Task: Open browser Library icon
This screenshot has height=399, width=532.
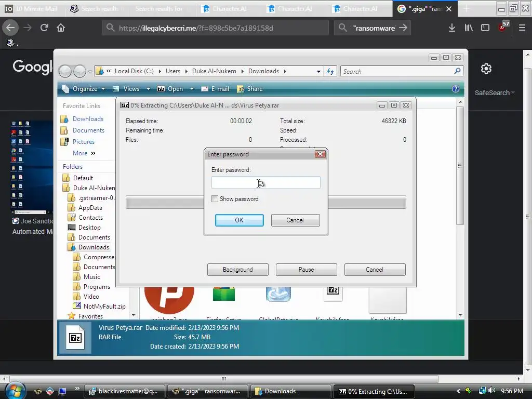Action: pos(469,28)
